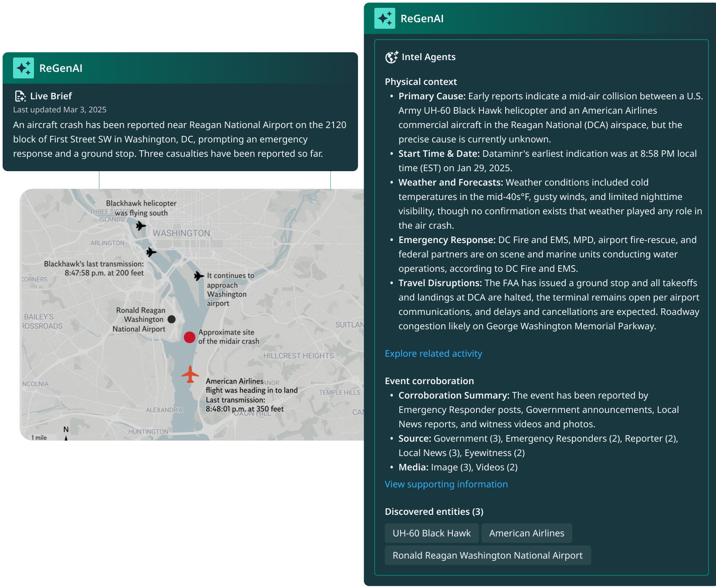This screenshot has width=716, height=588.
Task: Select the orange American Airlines plane icon
Action: tap(190, 375)
